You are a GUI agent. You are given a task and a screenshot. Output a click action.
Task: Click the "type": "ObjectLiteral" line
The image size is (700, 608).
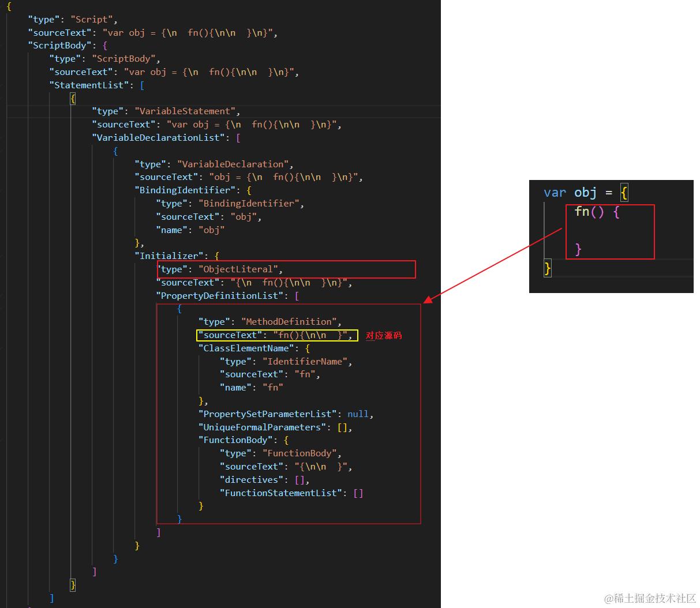(x=220, y=269)
